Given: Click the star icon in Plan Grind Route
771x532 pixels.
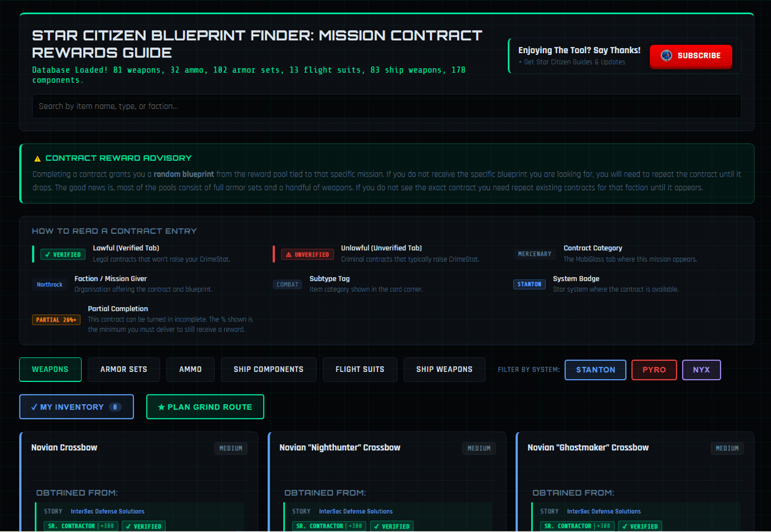Looking at the screenshot, I should 162,407.
